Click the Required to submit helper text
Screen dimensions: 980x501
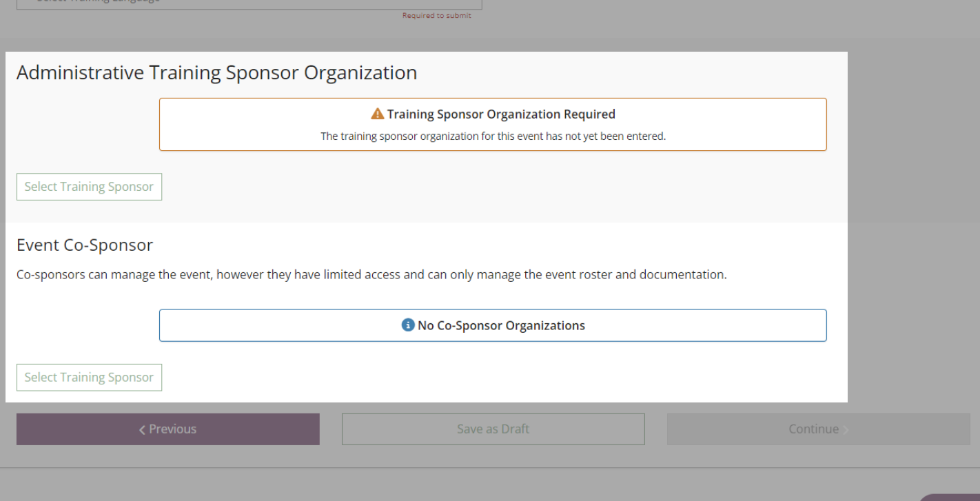(437, 15)
